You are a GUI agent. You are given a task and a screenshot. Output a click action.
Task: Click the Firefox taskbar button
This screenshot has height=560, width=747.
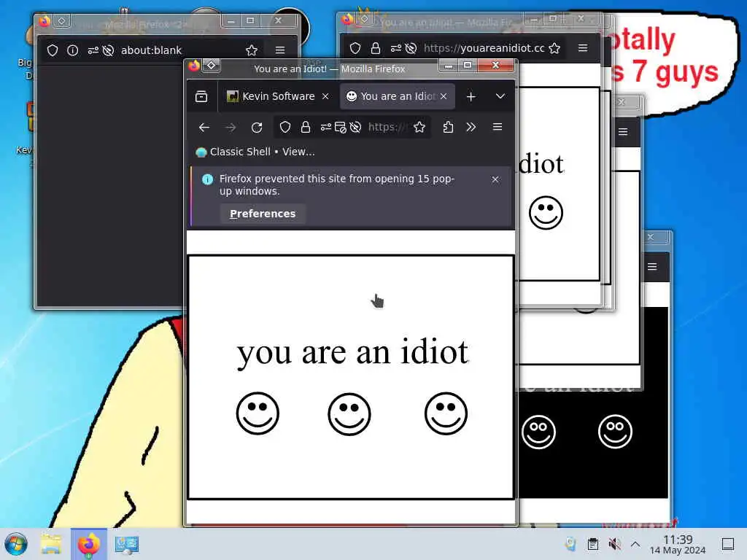coord(88,544)
